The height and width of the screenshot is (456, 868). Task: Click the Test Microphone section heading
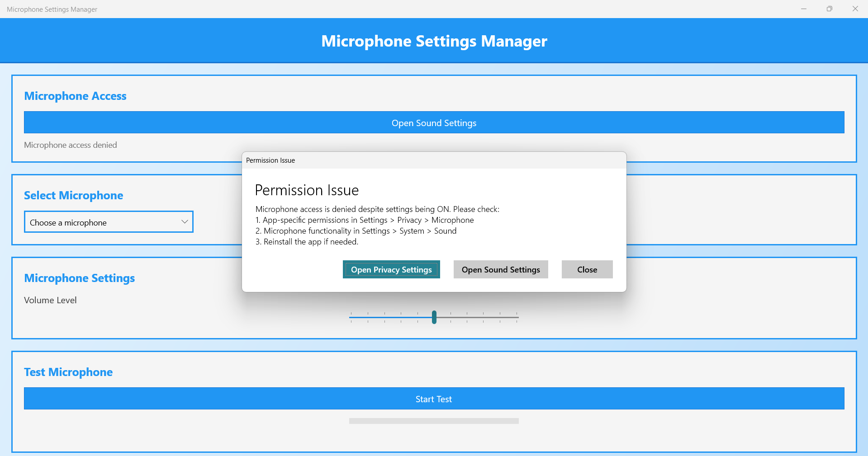tap(68, 372)
